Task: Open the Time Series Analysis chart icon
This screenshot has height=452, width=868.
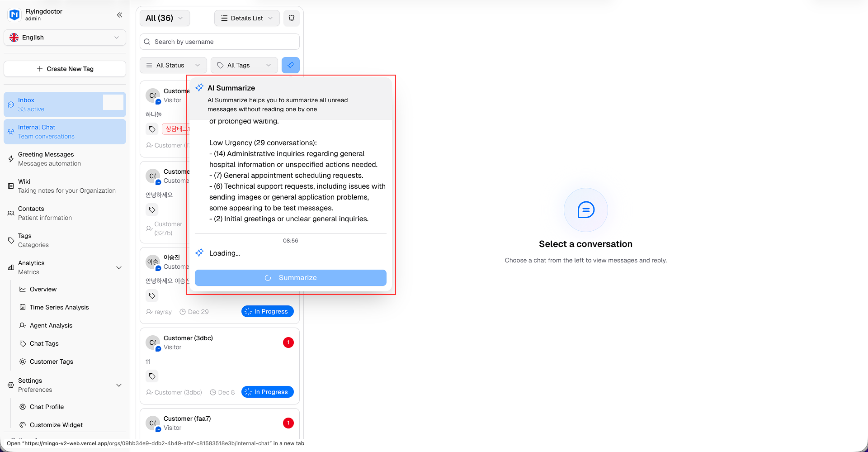Action: [22, 307]
